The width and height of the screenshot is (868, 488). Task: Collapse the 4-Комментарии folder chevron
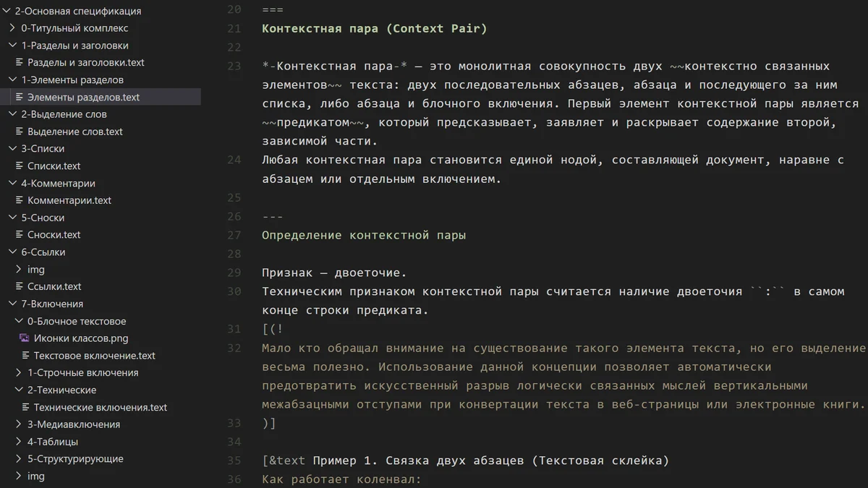13,184
